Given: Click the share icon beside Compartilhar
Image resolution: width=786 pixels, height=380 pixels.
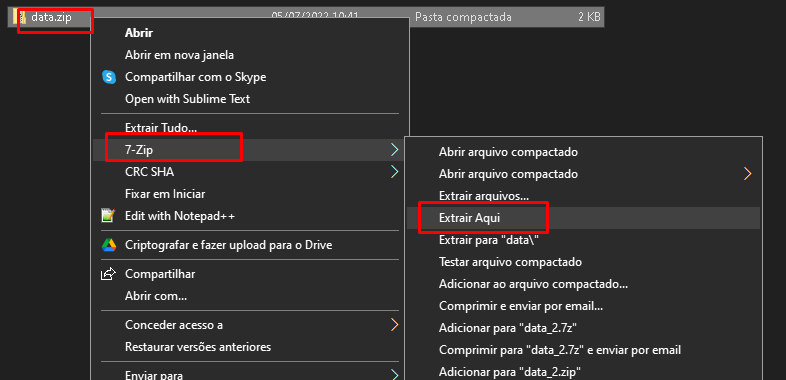Looking at the screenshot, I should 109,274.
